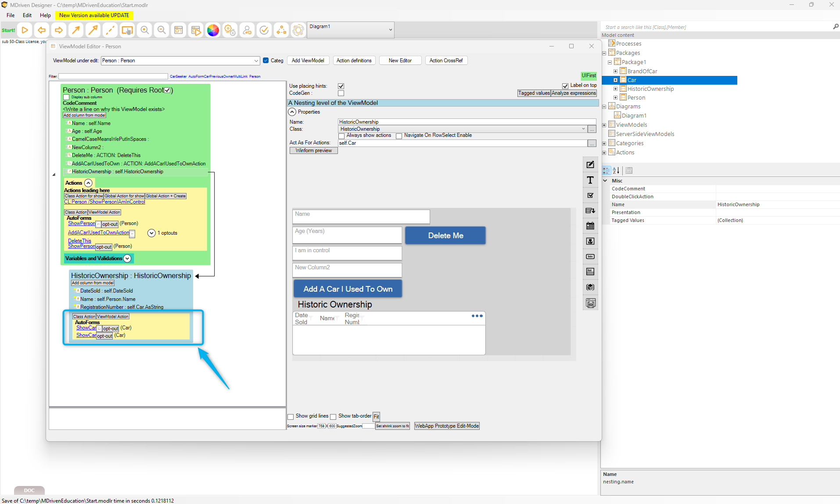Click the 'Winform preview' button
The image size is (840, 504).
313,150
